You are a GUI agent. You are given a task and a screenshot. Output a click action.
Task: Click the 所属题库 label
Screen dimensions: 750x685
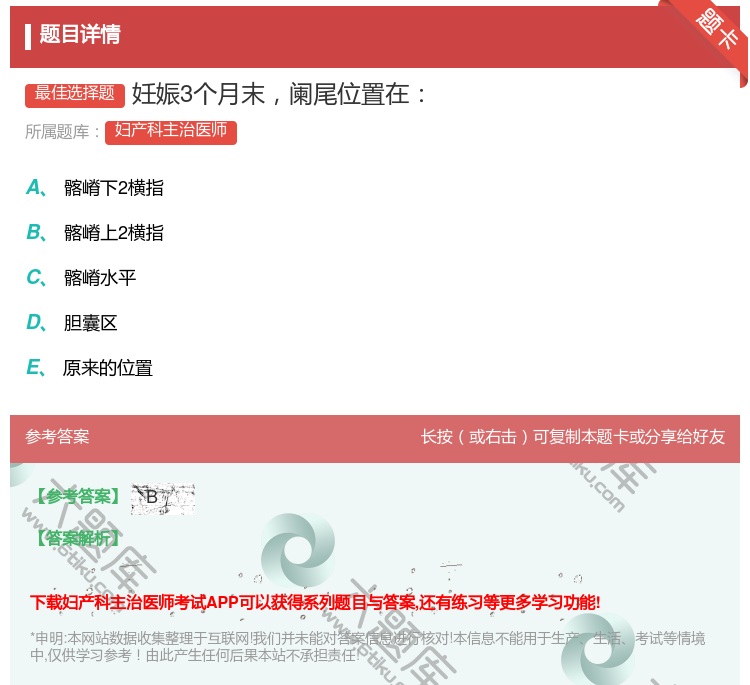[x=62, y=132]
